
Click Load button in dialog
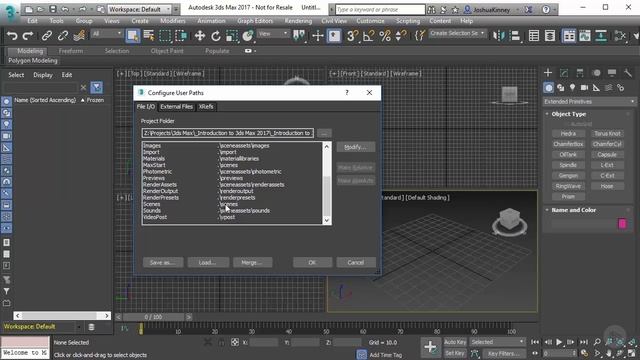coord(207,262)
